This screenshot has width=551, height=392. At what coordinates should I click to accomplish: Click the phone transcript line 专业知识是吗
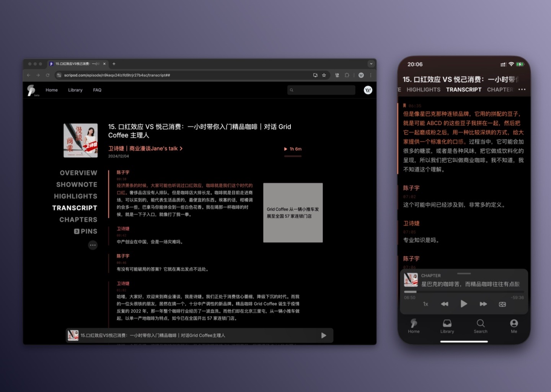tap(422, 240)
